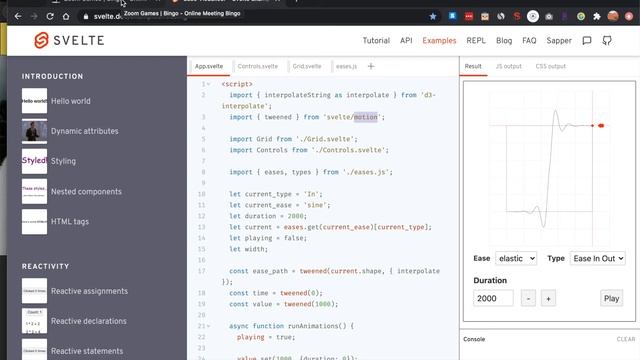Image resolution: width=640 pixels, height=360 pixels.
Task: Open the Styling example
Action: [63, 161]
